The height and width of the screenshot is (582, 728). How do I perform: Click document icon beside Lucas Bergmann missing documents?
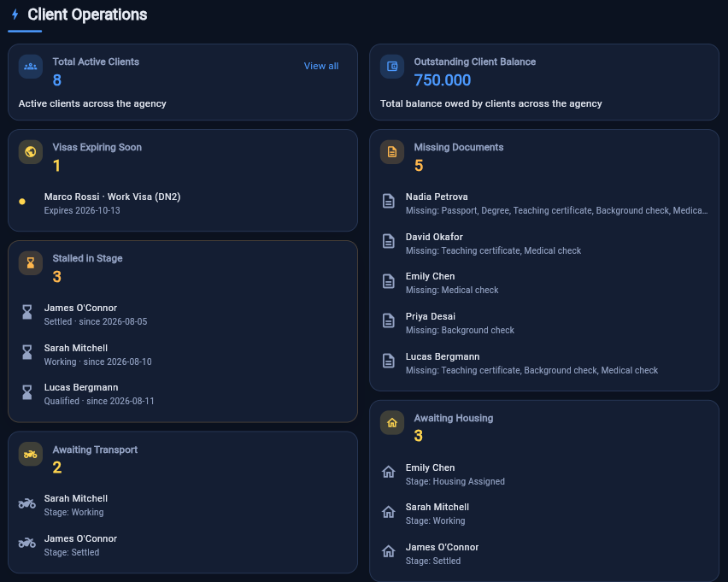click(x=389, y=361)
